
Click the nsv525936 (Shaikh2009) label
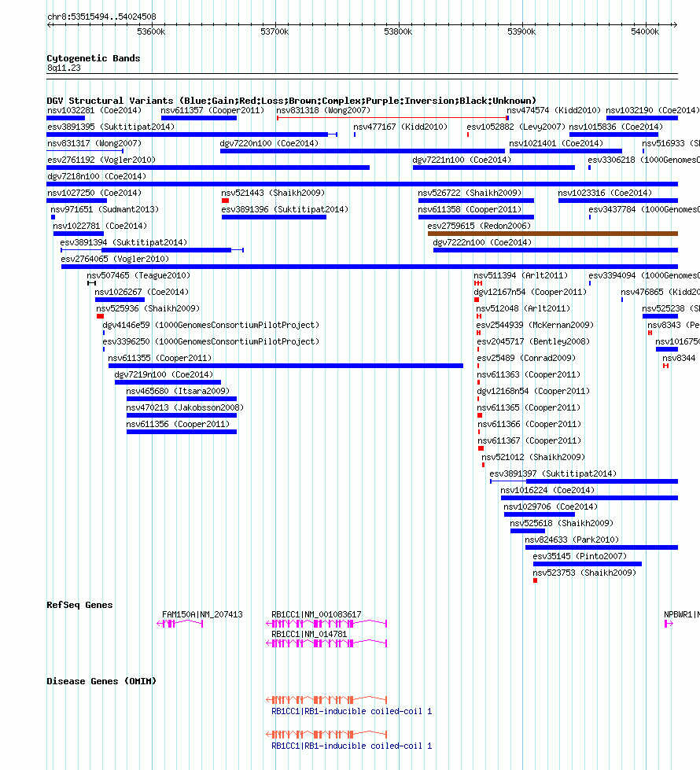pyautogui.click(x=148, y=309)
